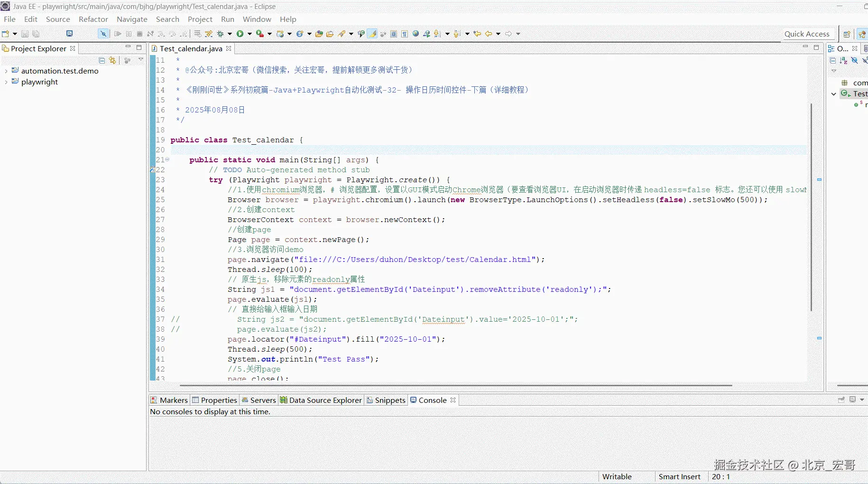Open the Run menu
Image resolution: width=868 pixels, height=484 pixels.
[228, 19]
